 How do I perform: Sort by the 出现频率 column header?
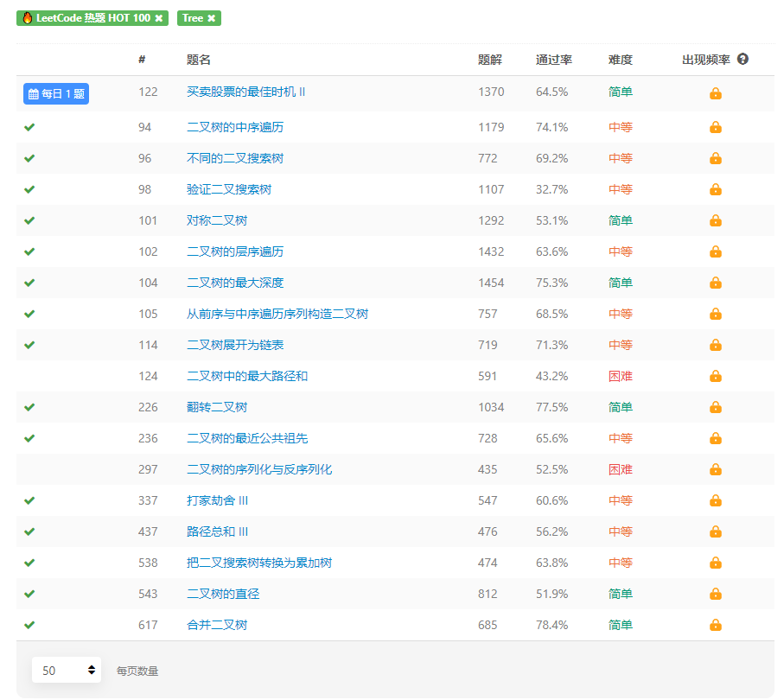tap(706, 60)
